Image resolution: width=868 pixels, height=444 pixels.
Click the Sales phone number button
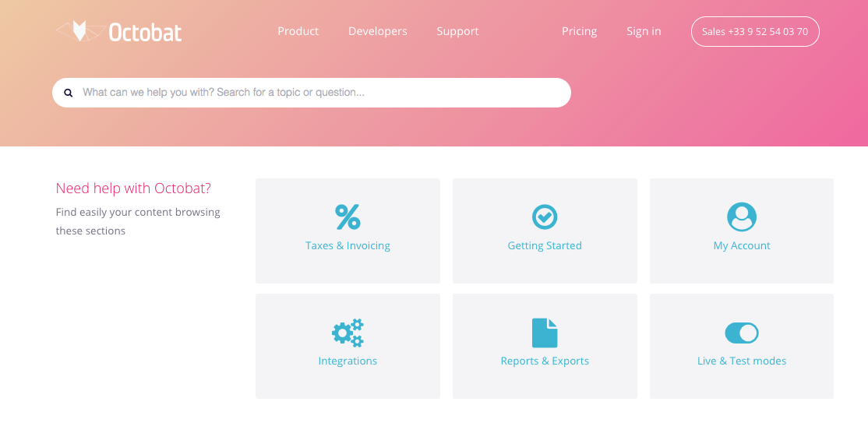pyautogui.click(x=755, y=32)
